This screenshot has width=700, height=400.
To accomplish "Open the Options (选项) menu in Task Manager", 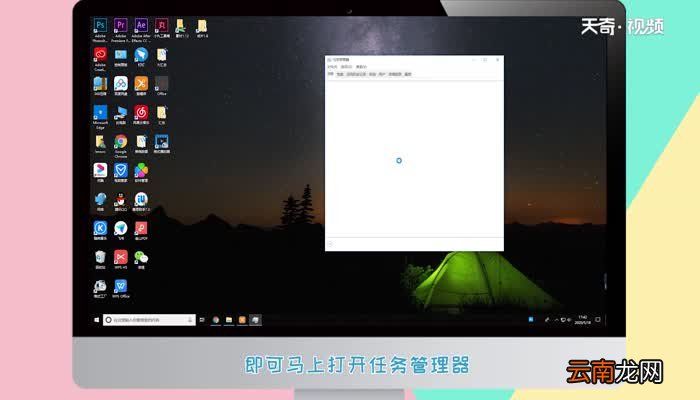I will [x=347, y=67].
